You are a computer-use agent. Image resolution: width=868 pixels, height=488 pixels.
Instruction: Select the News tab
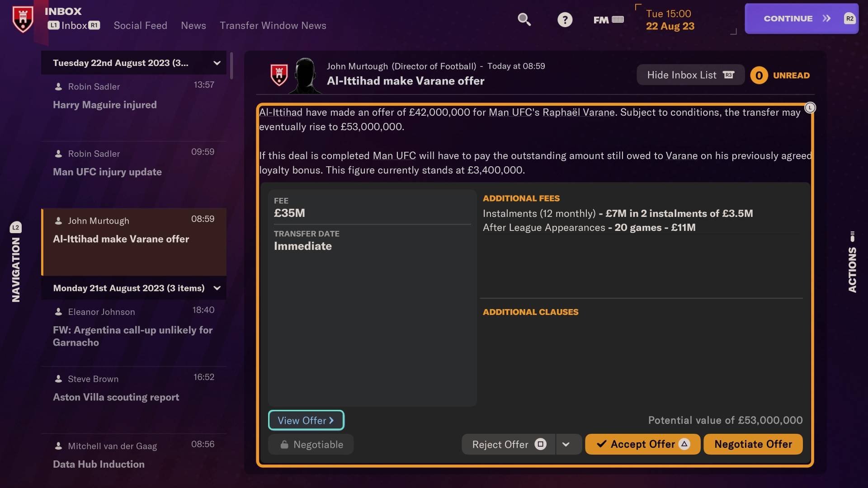(193, 25)
